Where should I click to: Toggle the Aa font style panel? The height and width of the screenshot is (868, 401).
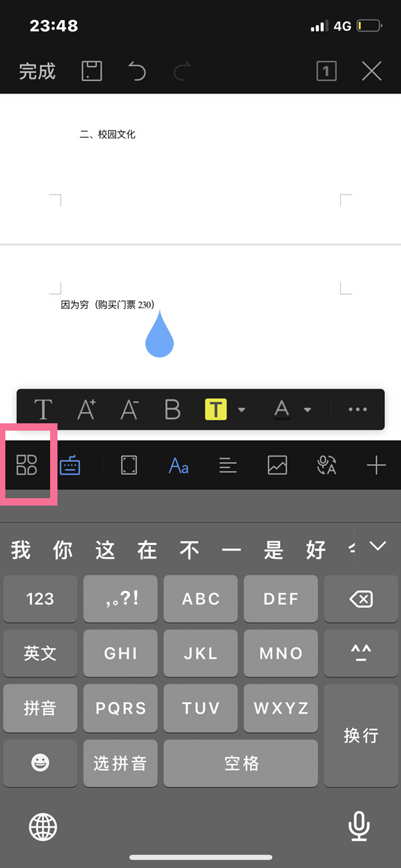pyautogui.click(x=178, y=465)
